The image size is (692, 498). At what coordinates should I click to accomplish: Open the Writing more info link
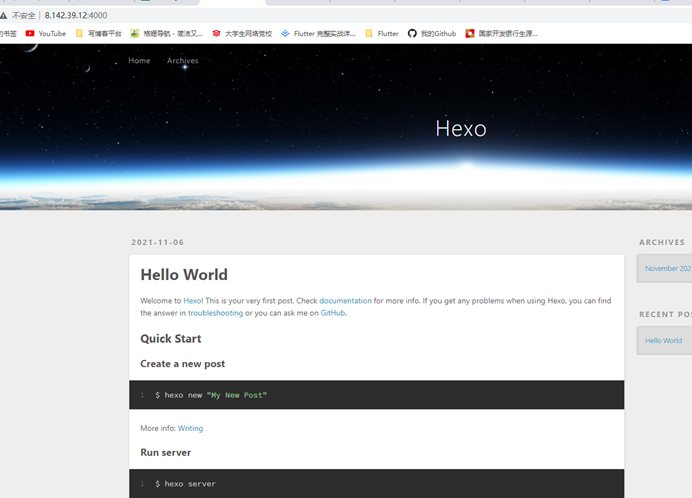click(x=190, y=428)
